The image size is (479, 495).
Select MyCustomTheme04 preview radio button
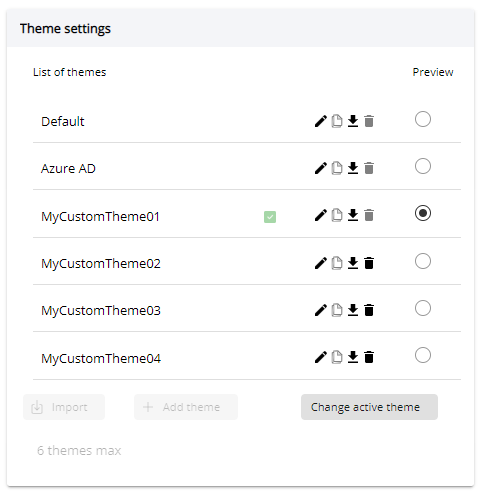pos(423,355)
